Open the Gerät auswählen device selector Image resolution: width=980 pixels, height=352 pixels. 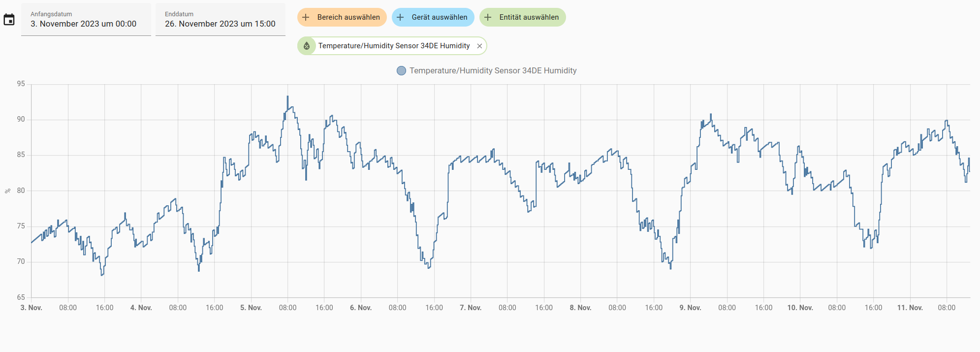point(433,17)
